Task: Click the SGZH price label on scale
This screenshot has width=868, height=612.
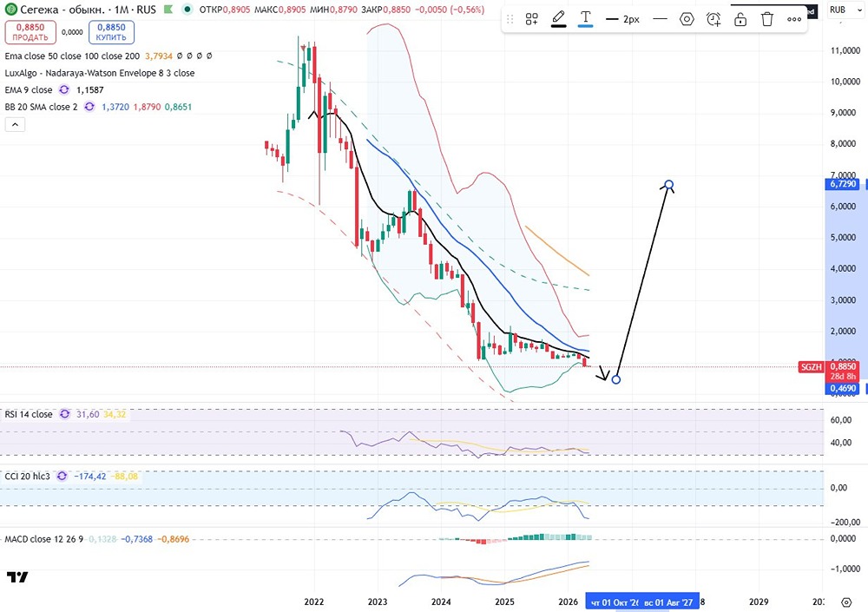Action: pos(812,367)
